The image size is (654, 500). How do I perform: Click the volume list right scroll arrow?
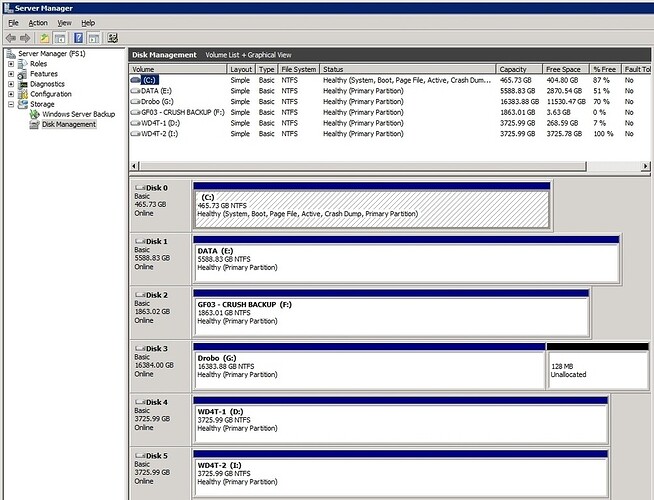pyautogui.click(x=645, y=166)
